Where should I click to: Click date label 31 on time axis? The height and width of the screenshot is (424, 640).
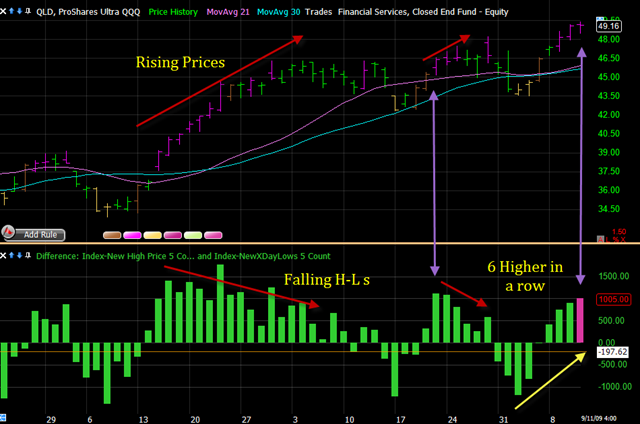click(x=503, y=420)
